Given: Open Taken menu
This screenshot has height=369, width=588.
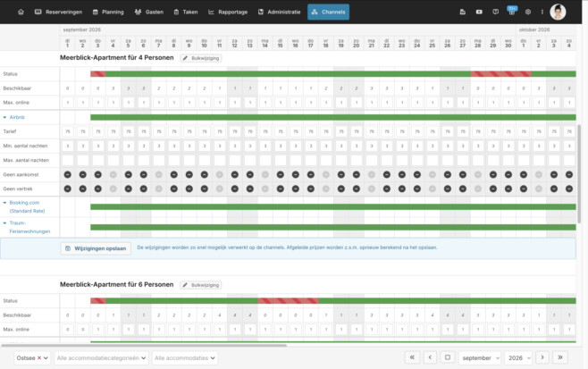Looking at the screenshot, I should coord(186,12).
